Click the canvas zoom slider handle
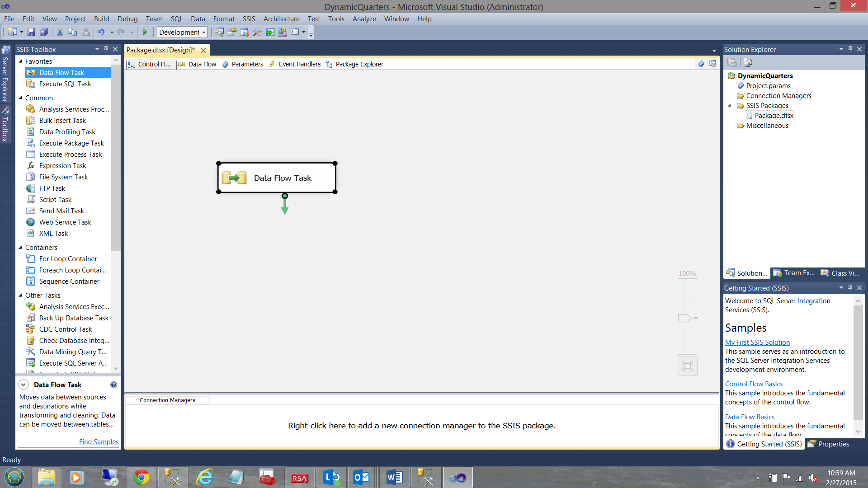Viewport: 868px width, 488px height. tap(684, 318)
